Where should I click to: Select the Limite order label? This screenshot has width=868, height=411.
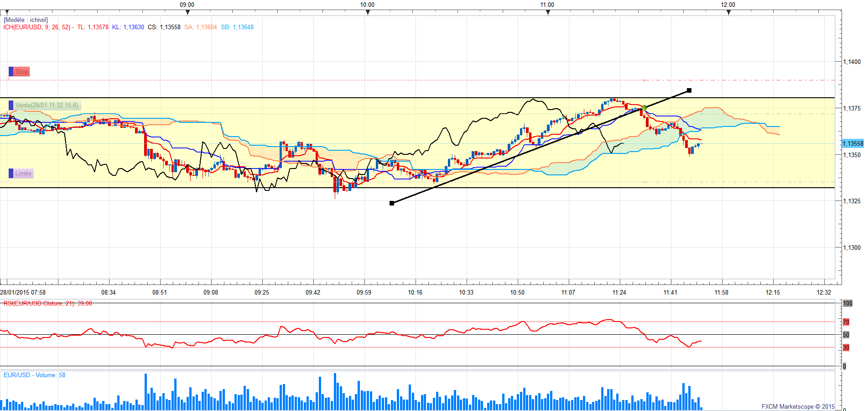coord(23,174)
